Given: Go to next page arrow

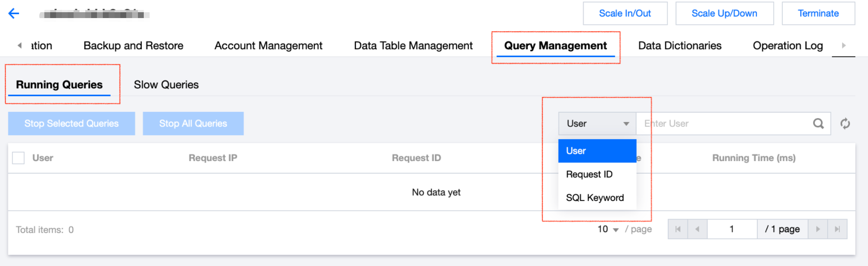Looking at the screenshot, I should [818, 229].
